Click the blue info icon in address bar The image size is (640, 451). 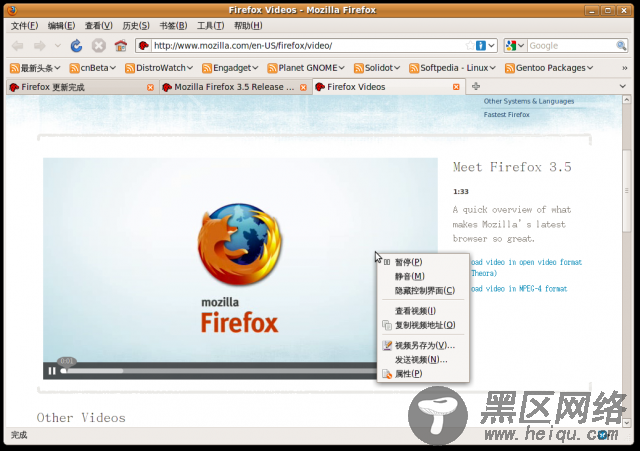click(481, 46)
